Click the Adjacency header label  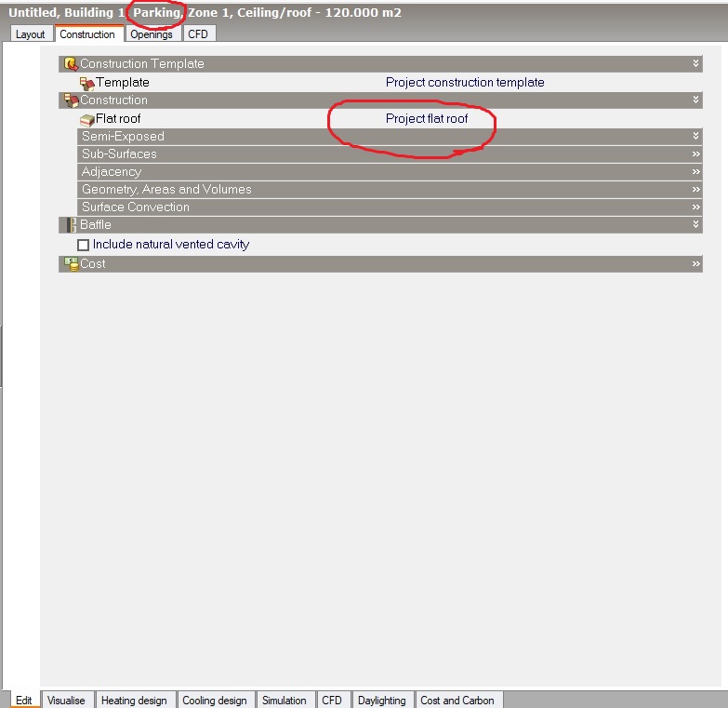click(112, 172)
